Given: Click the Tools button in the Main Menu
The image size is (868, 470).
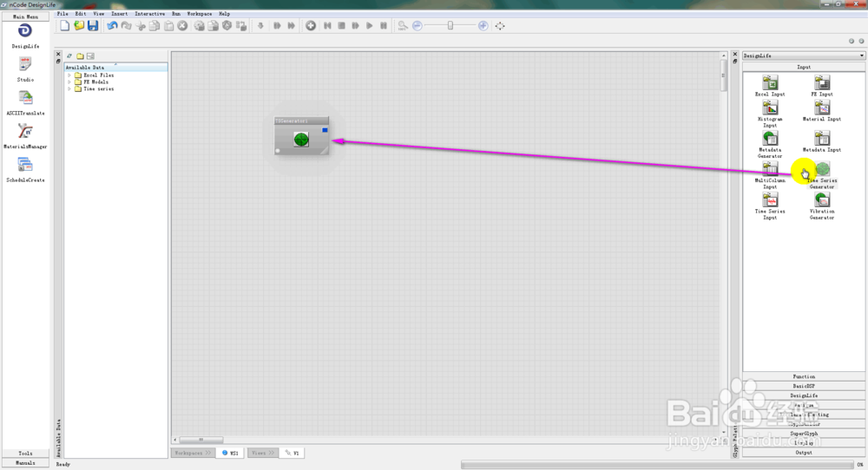Looking at the screenshot, I should pyautogui.click(x=25, y=454).
